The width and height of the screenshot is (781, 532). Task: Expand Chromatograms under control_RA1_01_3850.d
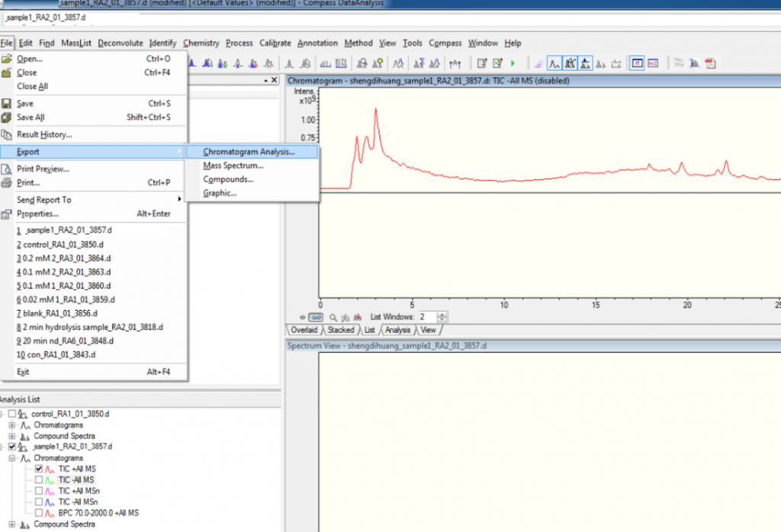point(12,425)
